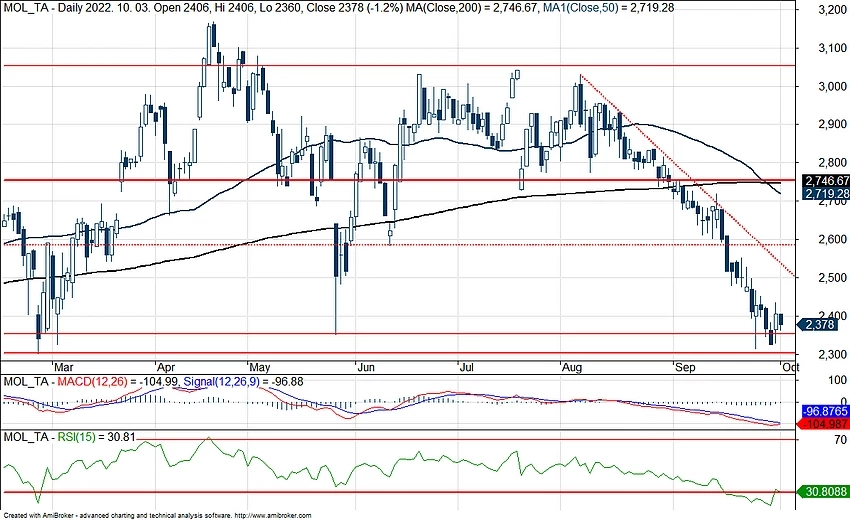Open the AmiBroker website link in footer

pos(280,515)
